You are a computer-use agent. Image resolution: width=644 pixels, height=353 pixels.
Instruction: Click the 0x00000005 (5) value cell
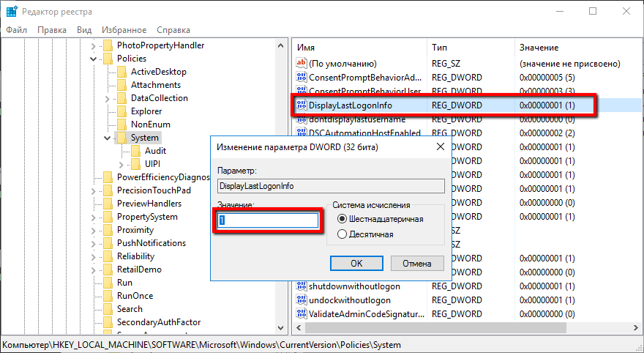point(547,77)
